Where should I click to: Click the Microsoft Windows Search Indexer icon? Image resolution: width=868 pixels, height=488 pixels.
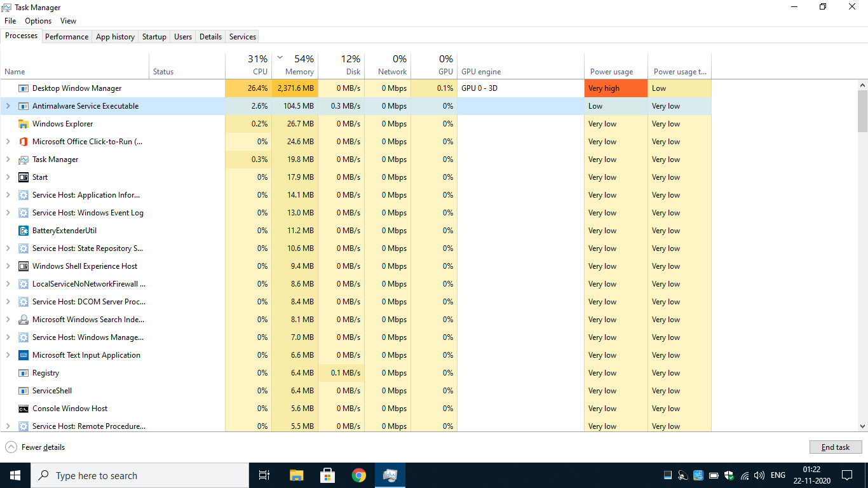(x=24, y=320)
